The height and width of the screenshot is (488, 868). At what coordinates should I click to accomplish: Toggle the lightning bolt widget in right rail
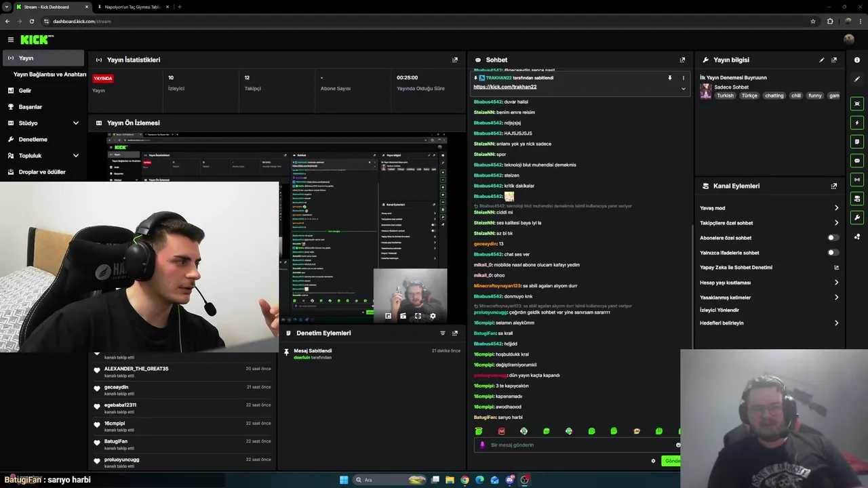[x=857, y=123]
